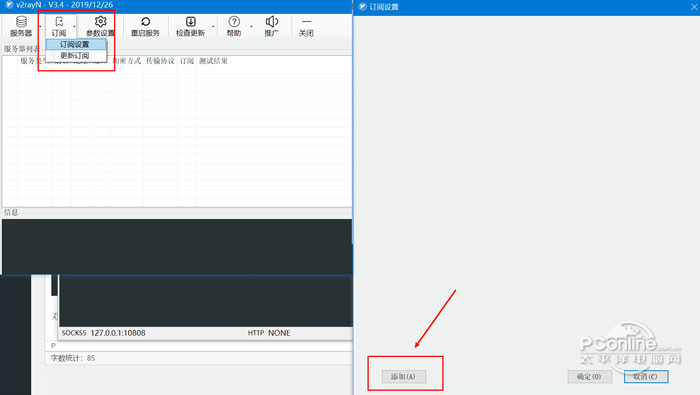Expand dropdown arrow beside 订阅 button
The height and width of the screenshot is (395, 700).
pos(75,27)
